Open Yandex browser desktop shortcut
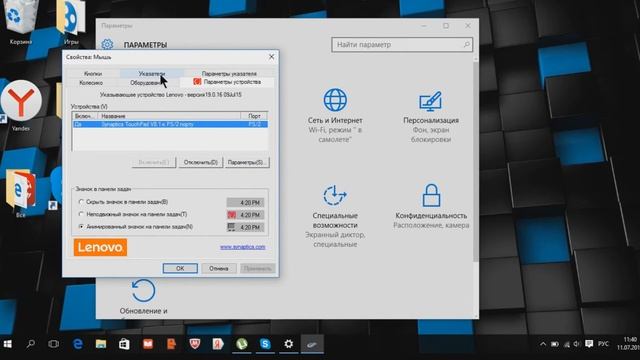 [x=21, y=105]
